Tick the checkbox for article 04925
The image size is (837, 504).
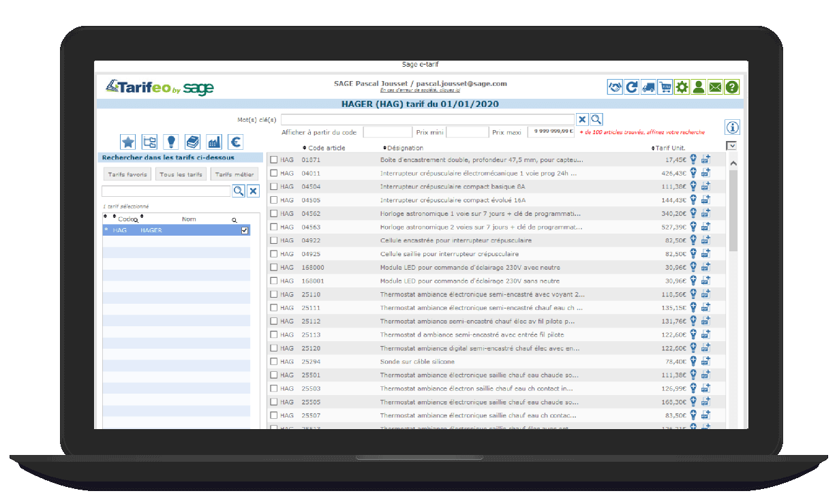click(273, 253)
